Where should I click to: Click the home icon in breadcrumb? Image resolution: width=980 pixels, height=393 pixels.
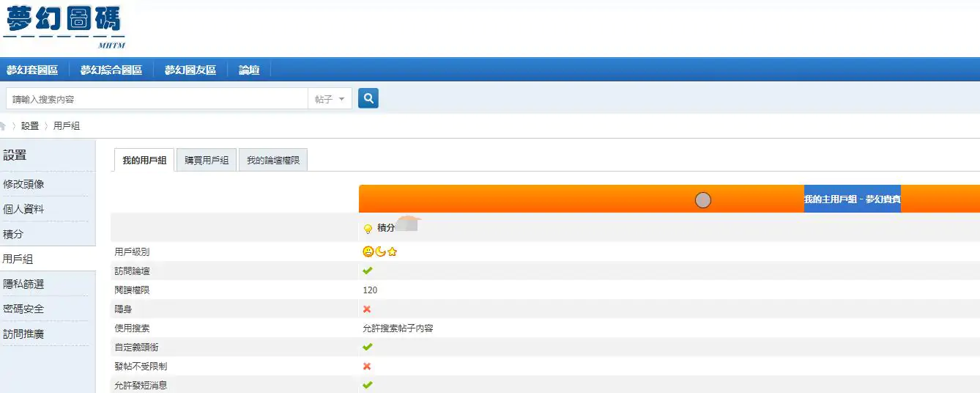(3, 126)
